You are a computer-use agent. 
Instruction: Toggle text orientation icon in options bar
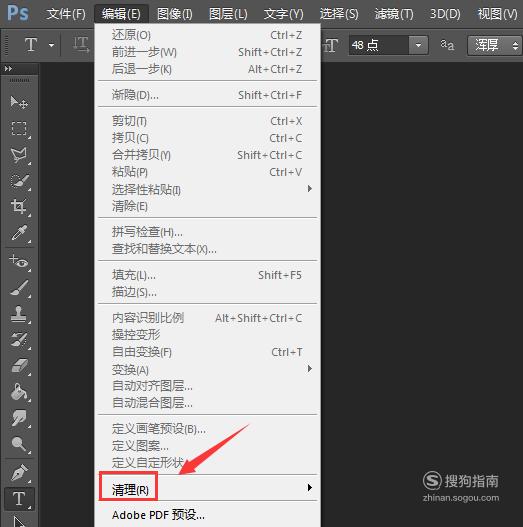81,44
